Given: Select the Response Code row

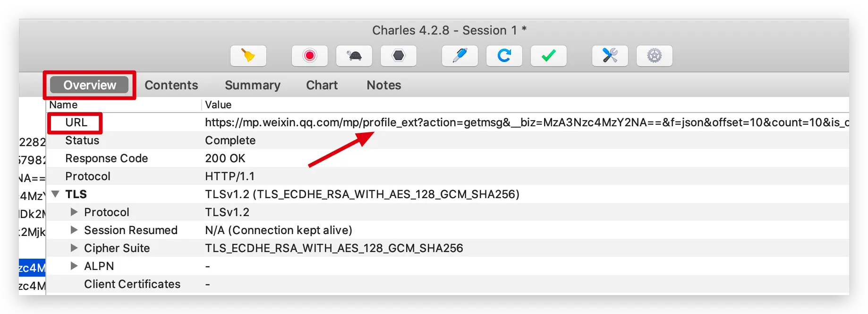Looking at the screenshot, I should 448,158.
